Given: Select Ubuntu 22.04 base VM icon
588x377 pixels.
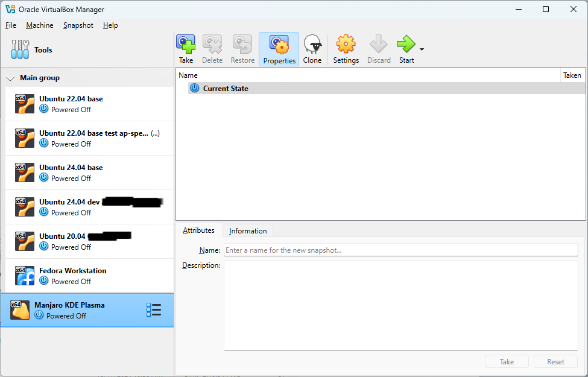Looking at the screenshot, I should click(x=25, y=104).
